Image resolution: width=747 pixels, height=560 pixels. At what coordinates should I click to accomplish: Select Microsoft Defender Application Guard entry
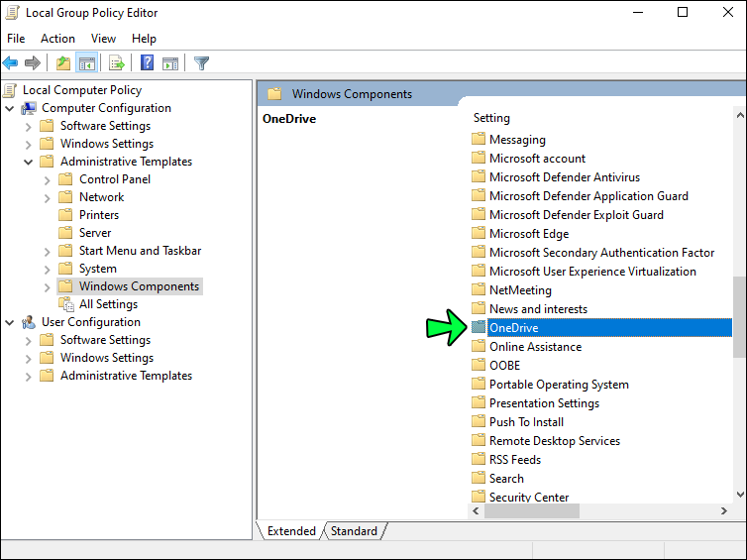[588, 196]
